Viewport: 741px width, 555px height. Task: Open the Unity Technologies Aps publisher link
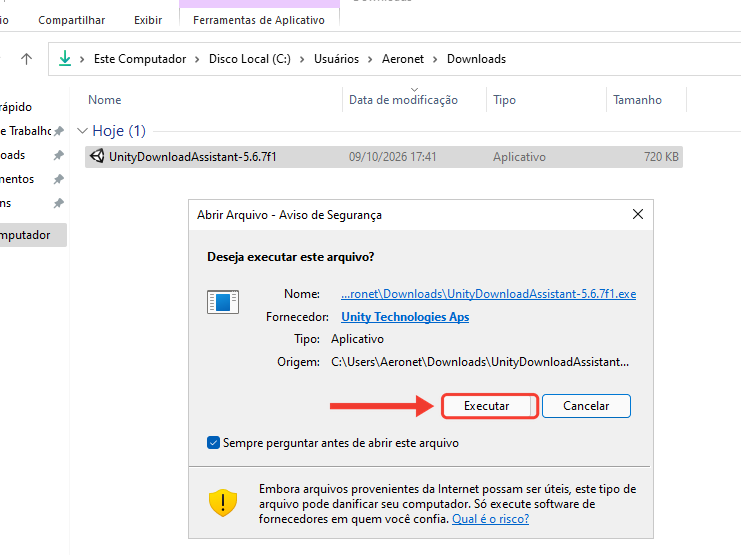[405, 317]
